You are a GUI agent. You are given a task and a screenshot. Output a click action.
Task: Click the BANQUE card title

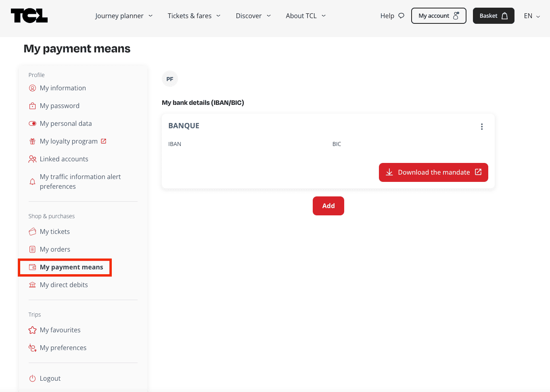(184, 126)
